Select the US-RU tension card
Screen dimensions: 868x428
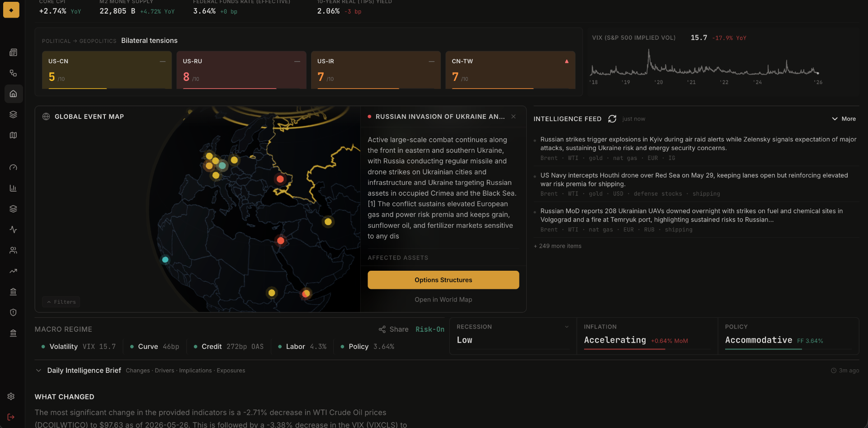(x=241, y=70)
